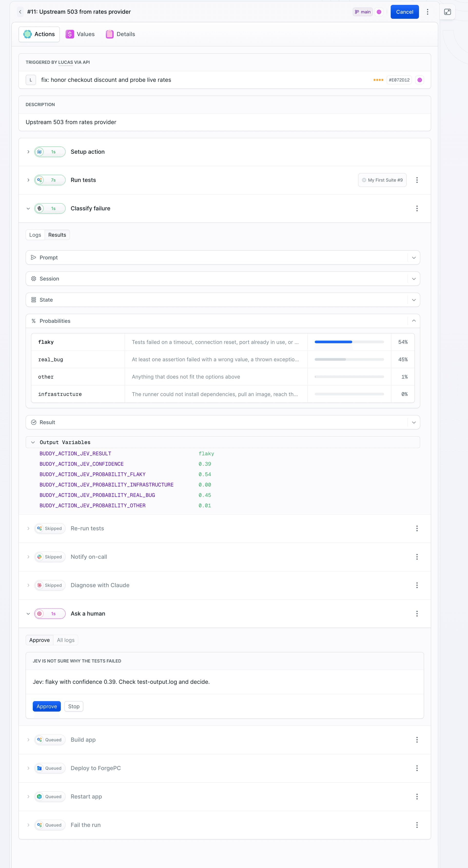Screen dimensions: 468x868
Task: Open the Deploy to ForgePC three-dot menu
Action: pos(417,768)
